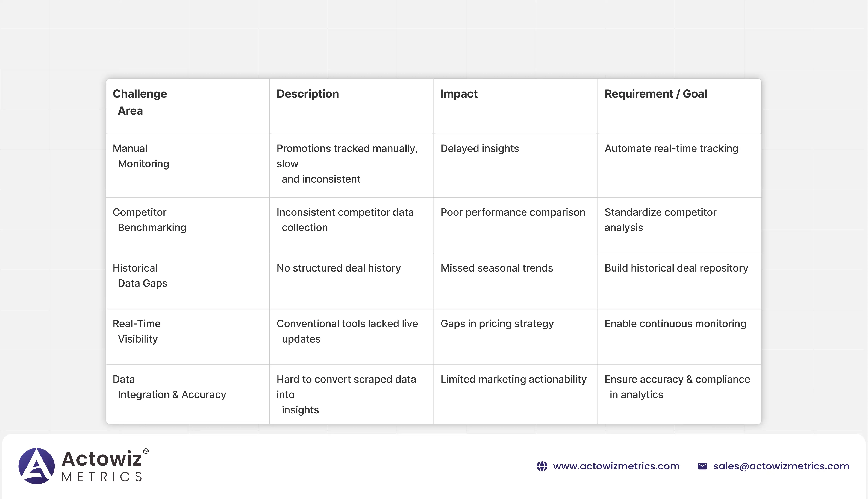
Task: Select the Delayed insights impact cell
Action: pos(479,148)
